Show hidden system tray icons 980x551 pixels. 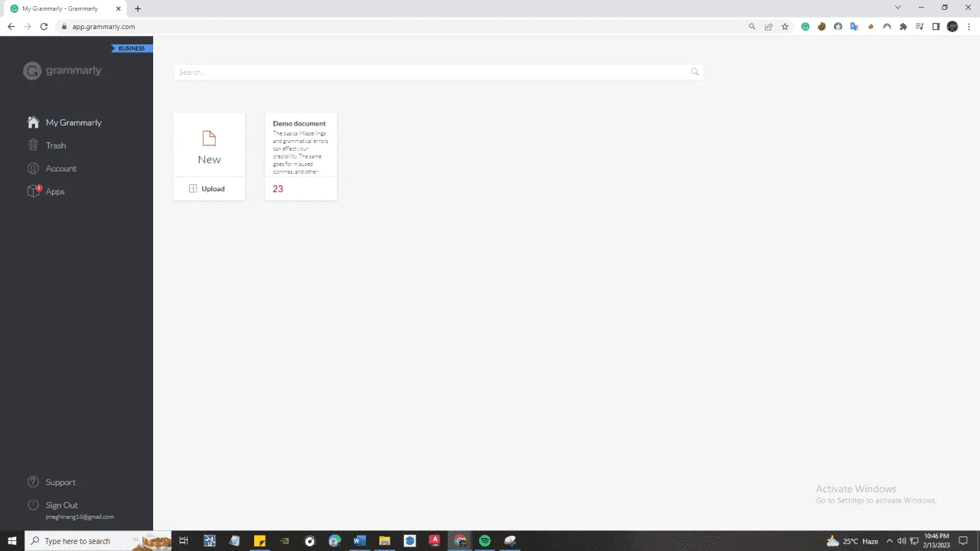point(890,541)
